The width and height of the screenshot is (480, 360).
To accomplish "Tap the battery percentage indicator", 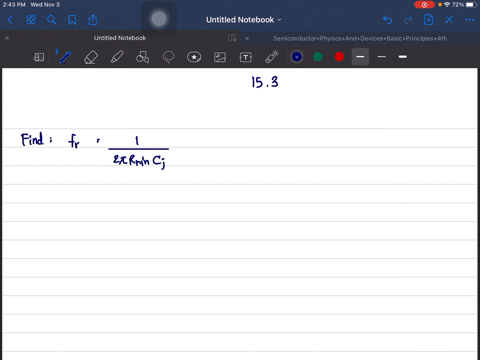I will pyautogui.click(x=458, y=5).
